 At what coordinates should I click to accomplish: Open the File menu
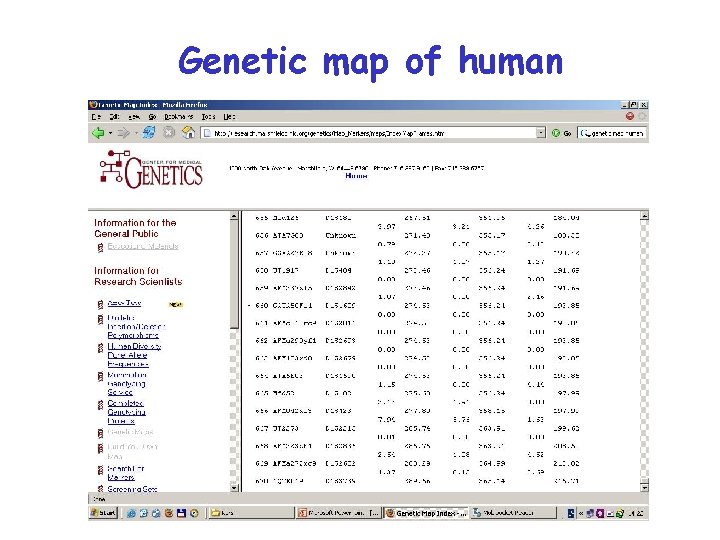pyautogui.click(x=96, y=117)
